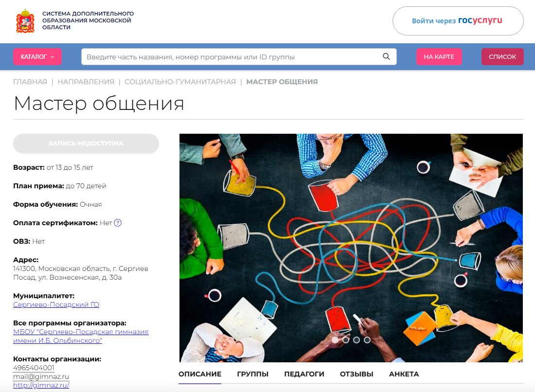Switch to the Описание tab
This screenshot has height=392, width=535.
tap(200, 374)
